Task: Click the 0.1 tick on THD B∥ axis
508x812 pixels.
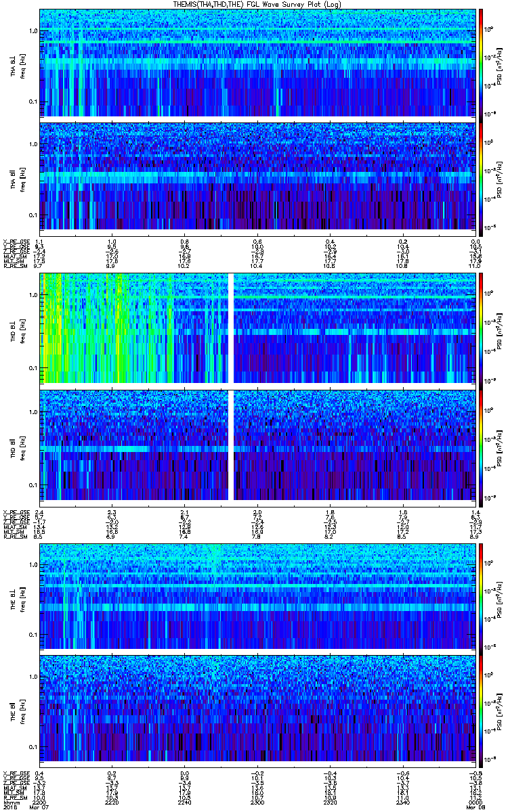Action: [33, 485]
